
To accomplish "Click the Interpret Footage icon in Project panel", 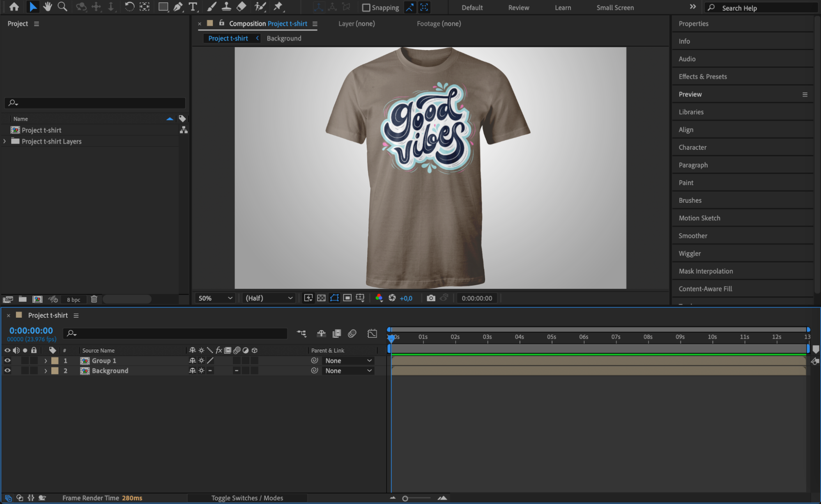I will pos(8,300).
